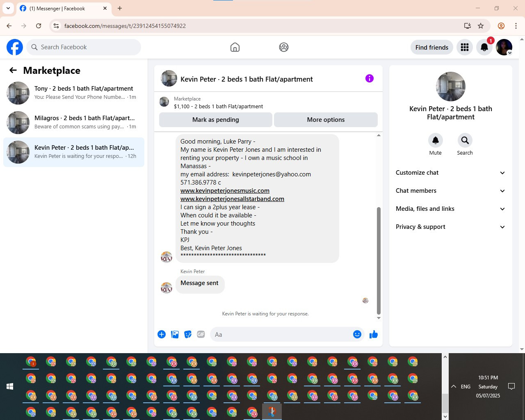Click Mark as pending button
The image size is (525, 420).
pyautogui.click(x=216, y=120)
